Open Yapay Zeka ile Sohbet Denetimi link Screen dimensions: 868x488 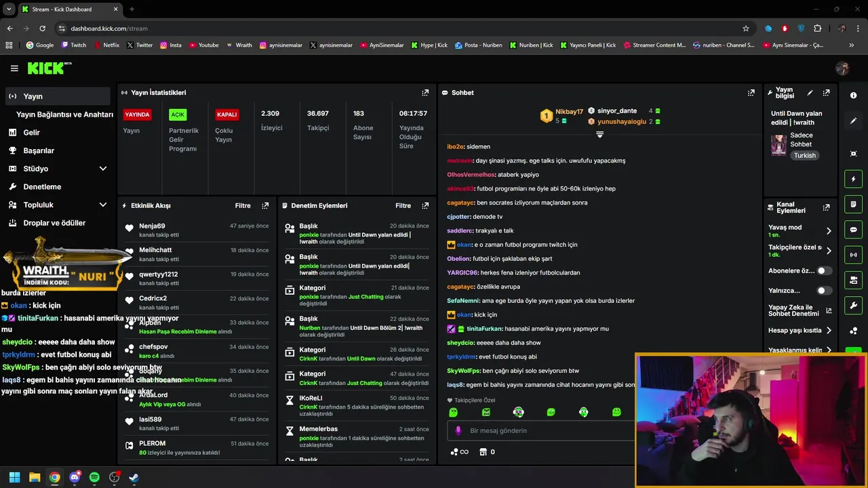point(800,310)
